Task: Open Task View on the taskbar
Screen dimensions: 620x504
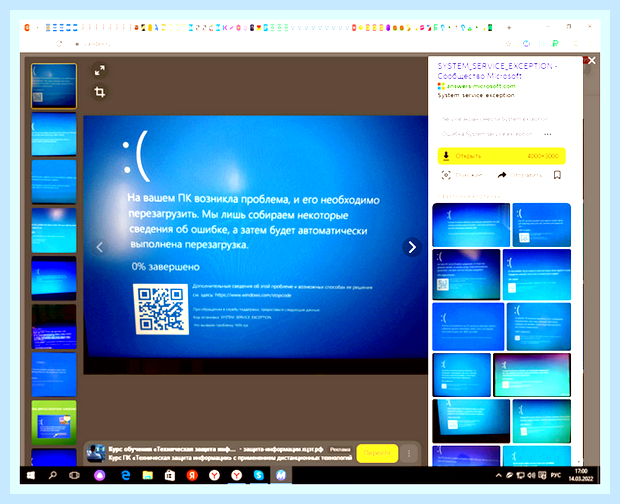Action: click(74, 475)
